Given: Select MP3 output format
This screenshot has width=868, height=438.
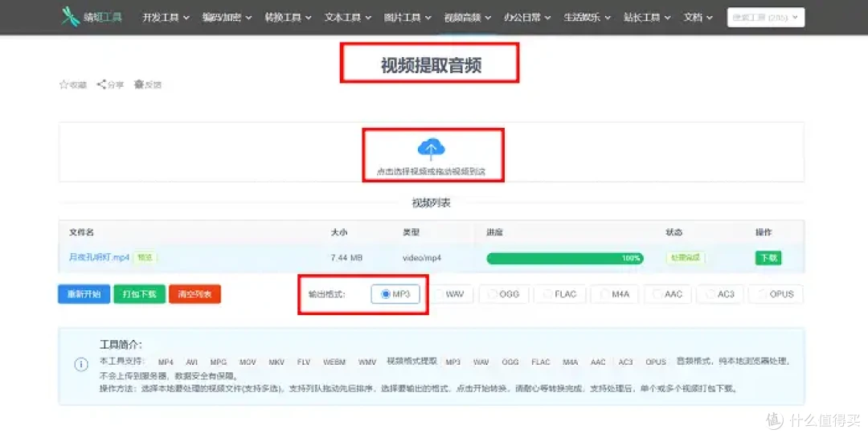Looking at the screenshot, I should [x=395, y=294].
